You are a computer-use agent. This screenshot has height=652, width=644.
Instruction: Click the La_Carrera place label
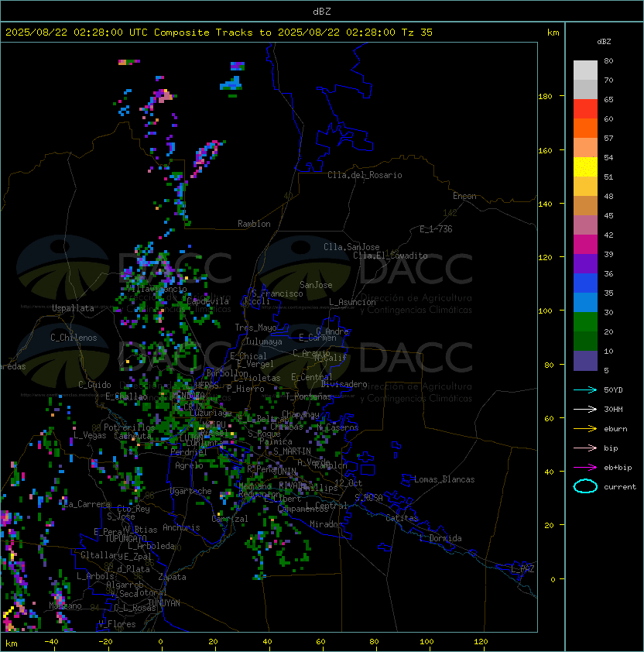[x=87, y=504]
